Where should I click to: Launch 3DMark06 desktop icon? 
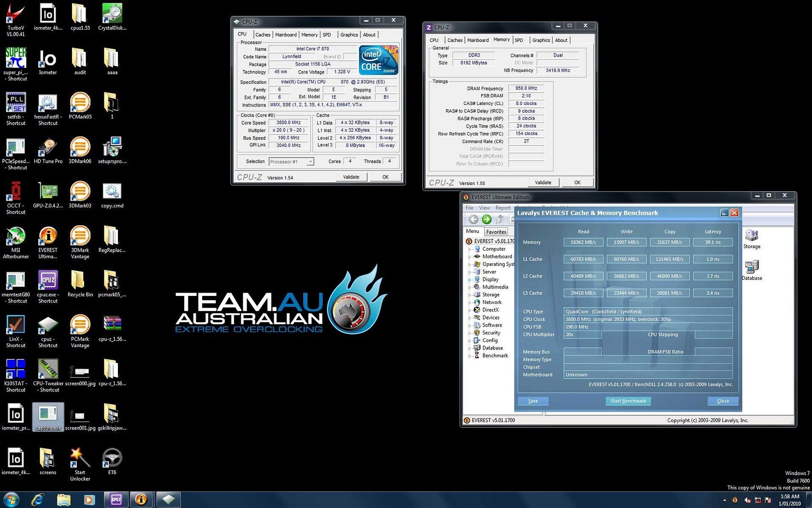[x=80, y=151]
